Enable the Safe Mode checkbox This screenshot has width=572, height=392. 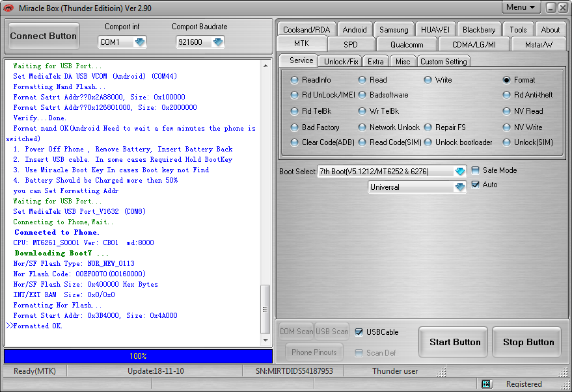coord(475,170)
